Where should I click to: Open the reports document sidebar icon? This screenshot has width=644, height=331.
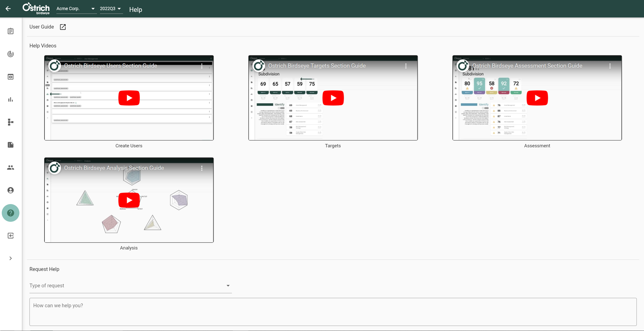(11, 145)
